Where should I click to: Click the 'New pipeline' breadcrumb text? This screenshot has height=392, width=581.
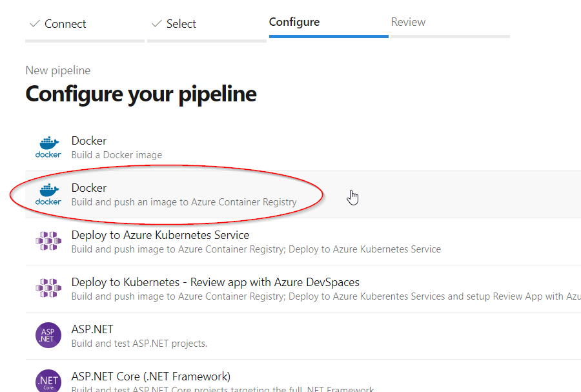(58, 70)
